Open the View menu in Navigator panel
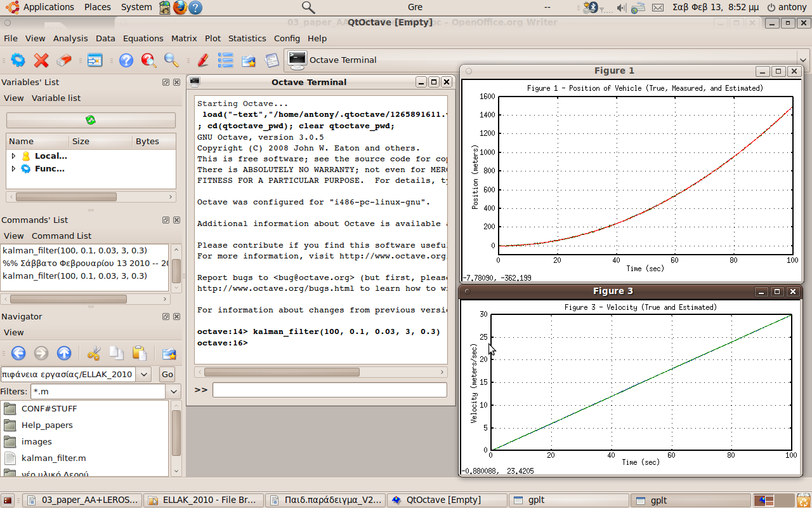 [14, 332]
